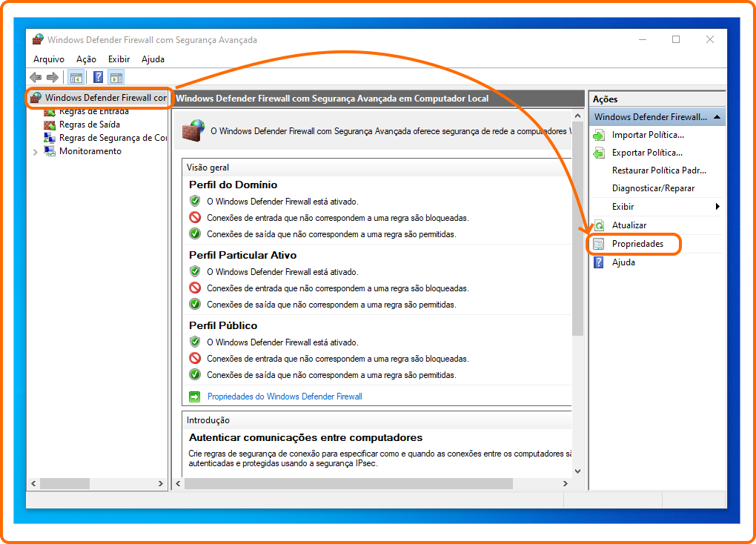
Task: Click the Monitoramento tree icon
Action: click(x=50, y=151)
